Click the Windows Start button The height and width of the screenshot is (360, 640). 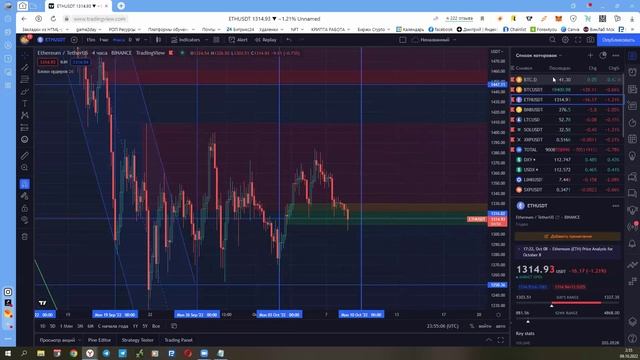pos(8,353)
